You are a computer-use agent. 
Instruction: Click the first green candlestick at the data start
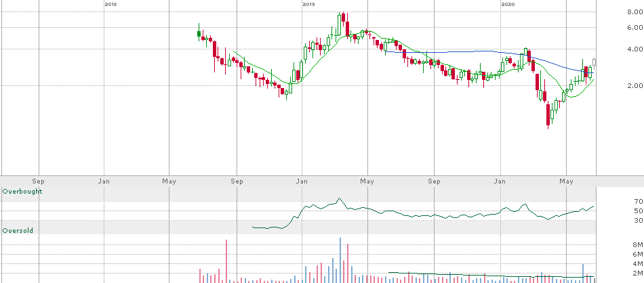pyautogui.click(x=199, y=33)
